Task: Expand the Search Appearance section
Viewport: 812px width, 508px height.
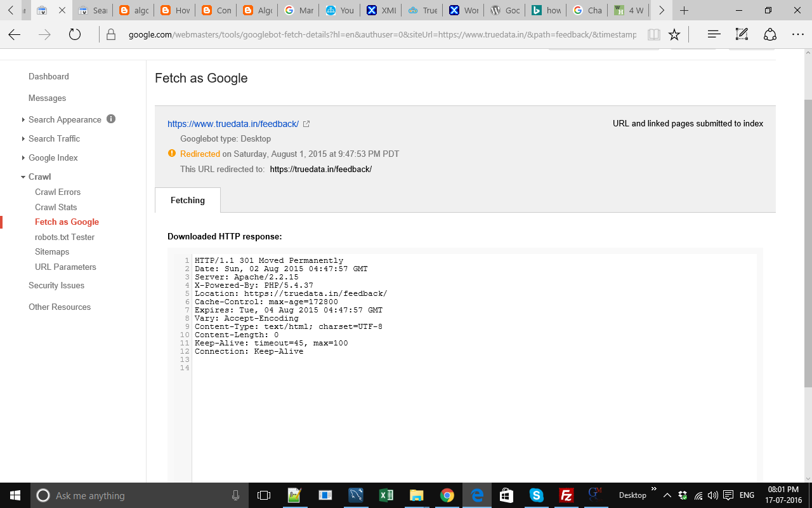Action: 23,119
